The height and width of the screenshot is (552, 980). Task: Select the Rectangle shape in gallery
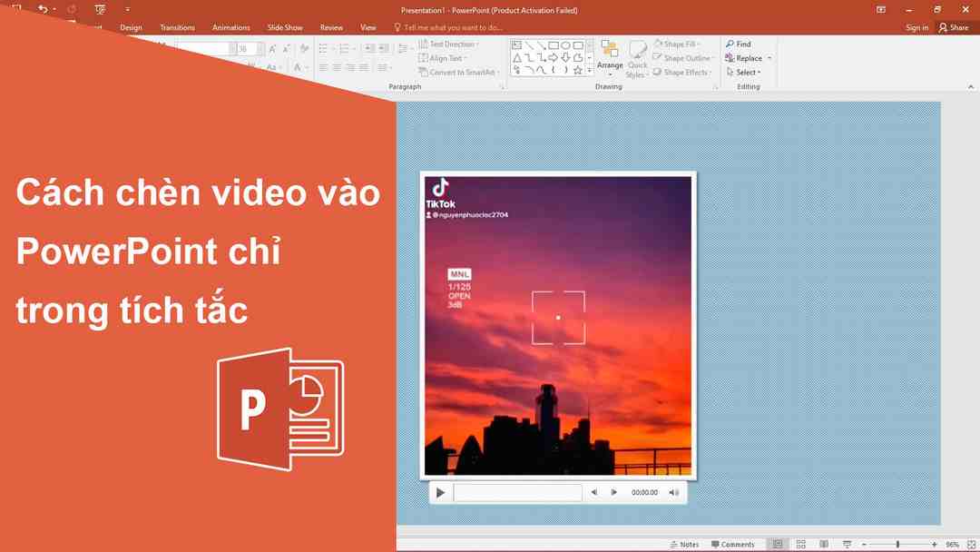click(554, 45)
